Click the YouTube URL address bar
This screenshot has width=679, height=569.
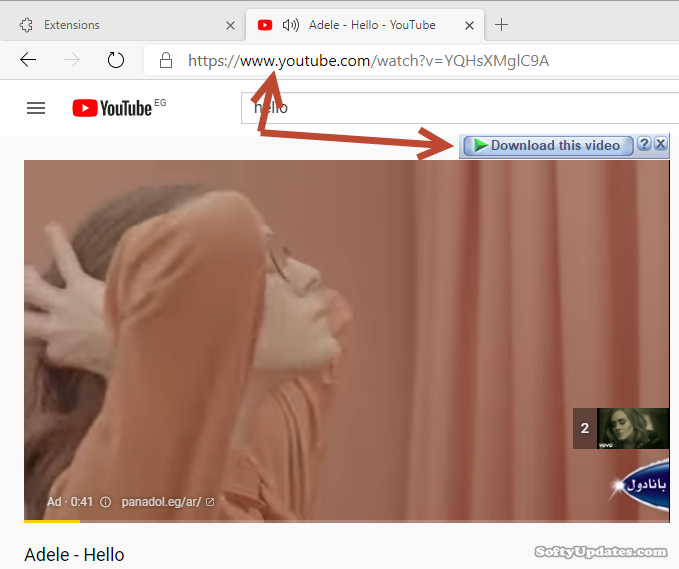click(x=411, y=60)
